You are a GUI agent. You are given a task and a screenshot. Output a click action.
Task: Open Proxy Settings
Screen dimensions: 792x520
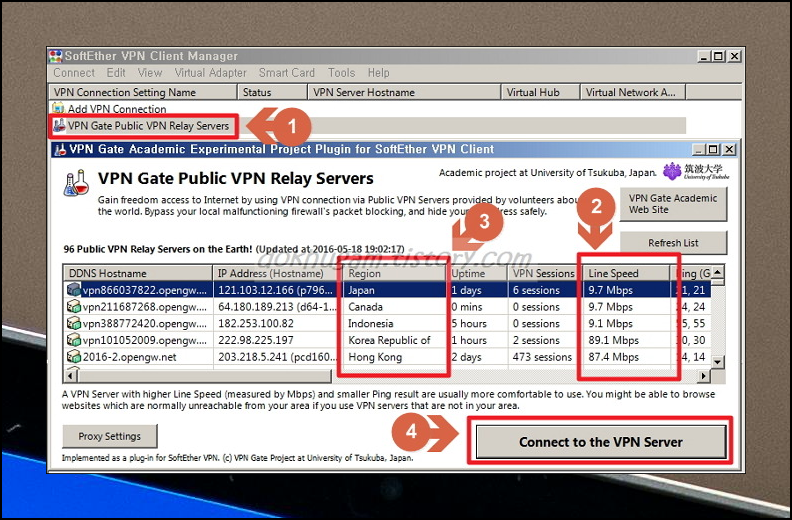click(110, 436)
